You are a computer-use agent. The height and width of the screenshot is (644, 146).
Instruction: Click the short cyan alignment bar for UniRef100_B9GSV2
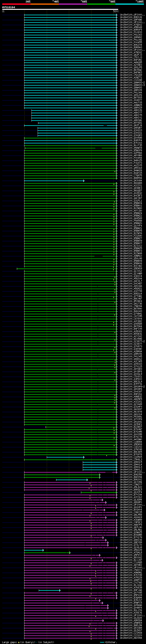(x=72, y=480)
